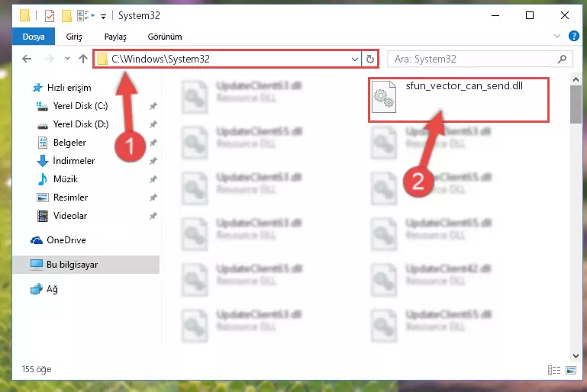
Task: Open Yerel Disk (D:) in sidebar
Action: coord(81,124)
